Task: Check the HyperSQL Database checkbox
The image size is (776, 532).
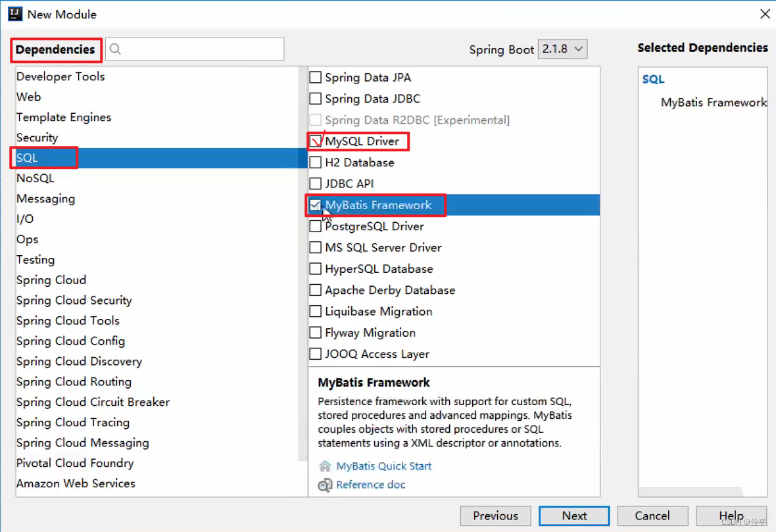Action: [315, 269]
